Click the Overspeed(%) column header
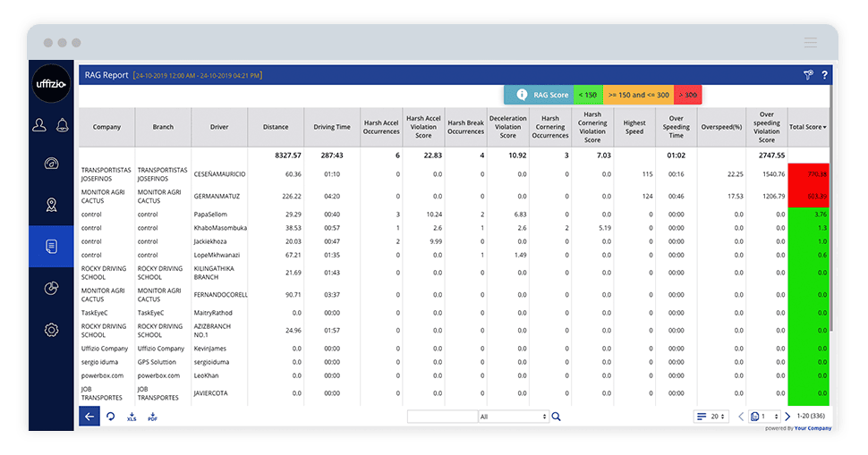 (x=721, y=127)
